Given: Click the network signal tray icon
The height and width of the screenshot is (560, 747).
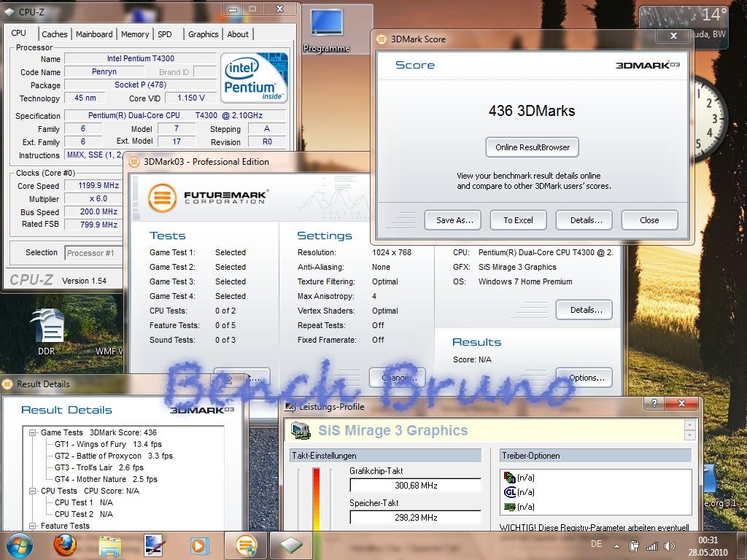Looking at the screenshot, I should pos(651,546).
